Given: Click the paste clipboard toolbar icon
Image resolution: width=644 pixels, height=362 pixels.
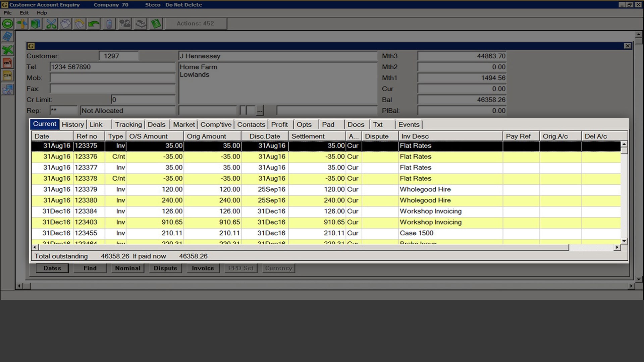Looking at the screenshot, I should coord(80,24).
